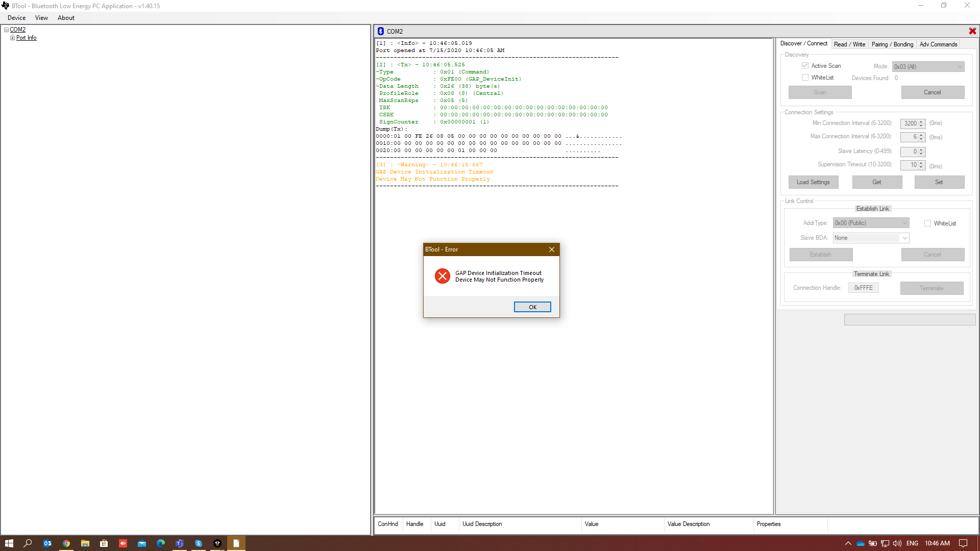980x551 pixels.
Task: Open the notification center icon
Action: pyautogui.click(x=963, y=543)
